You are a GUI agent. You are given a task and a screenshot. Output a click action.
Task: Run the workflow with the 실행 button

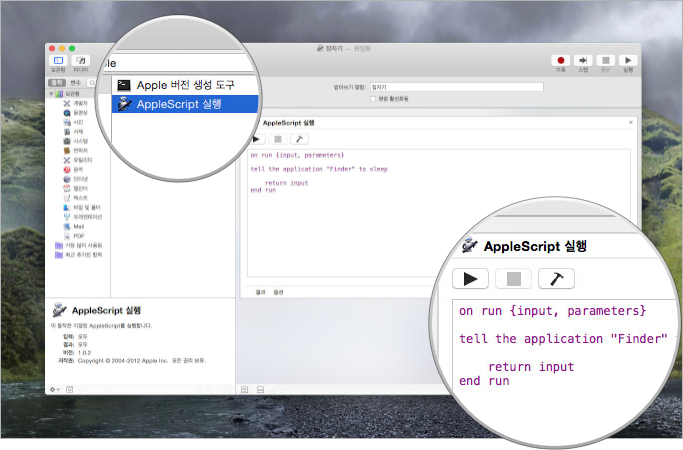[628, 60]
